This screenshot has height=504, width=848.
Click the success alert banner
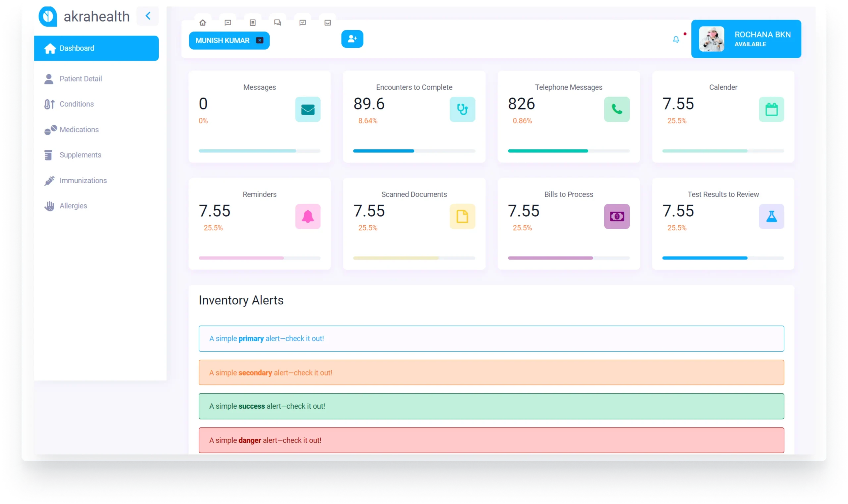tap(491, 406)
